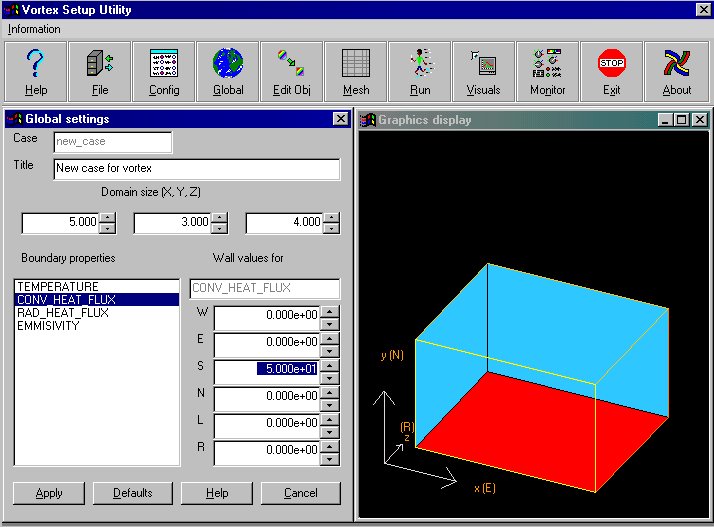Screen dimensions: 714x527
Task: Click the X domain size field 5.000
Action: tap(60, 223)
